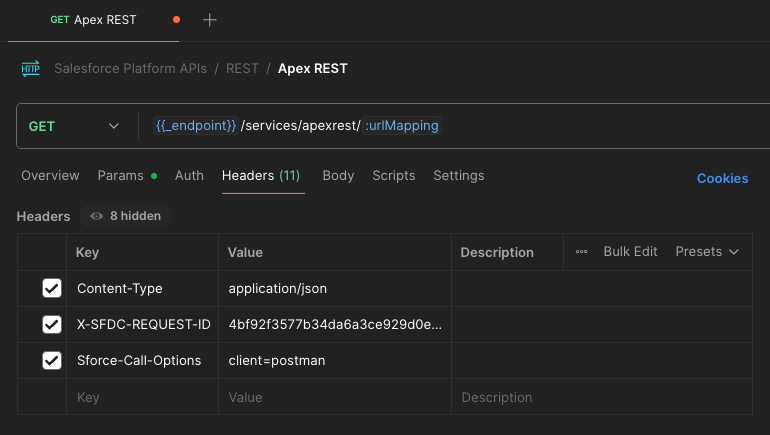Uncheck the Sforce-Call-Options header checkbox

click(52, 360)
